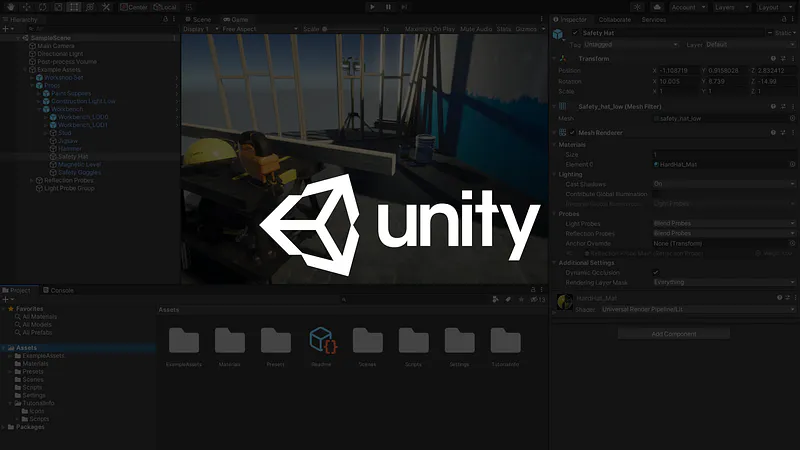This screenshot has width=800, height=450.
Task: Open the cloud services icon
Action: 657,7
